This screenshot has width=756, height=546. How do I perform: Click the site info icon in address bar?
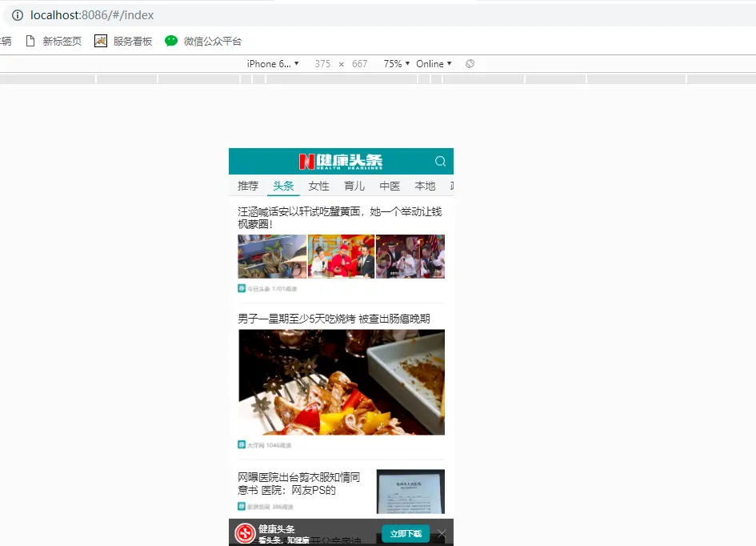pyautogui.click(x=18, y=15)
